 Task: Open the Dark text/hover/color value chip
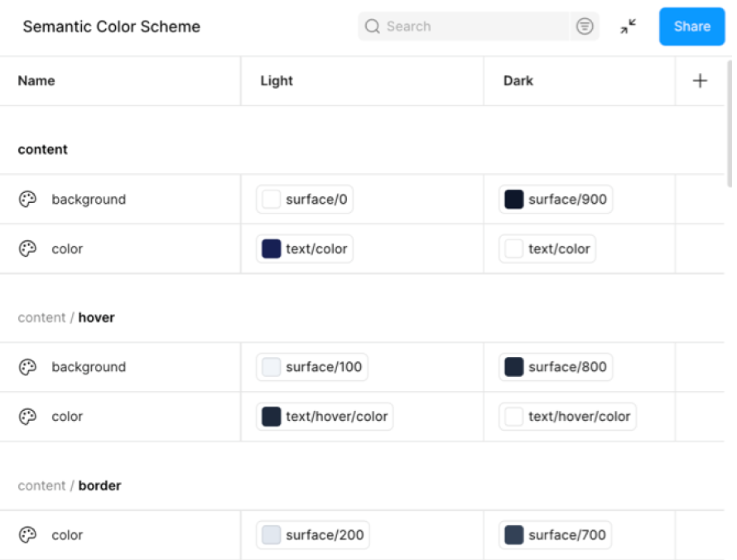567,417
